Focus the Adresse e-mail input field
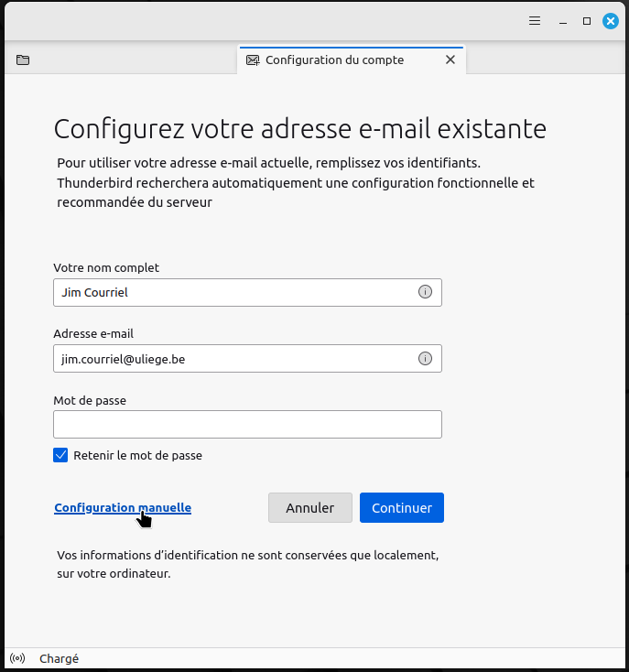629x672 pixels. tap(247, 358)
